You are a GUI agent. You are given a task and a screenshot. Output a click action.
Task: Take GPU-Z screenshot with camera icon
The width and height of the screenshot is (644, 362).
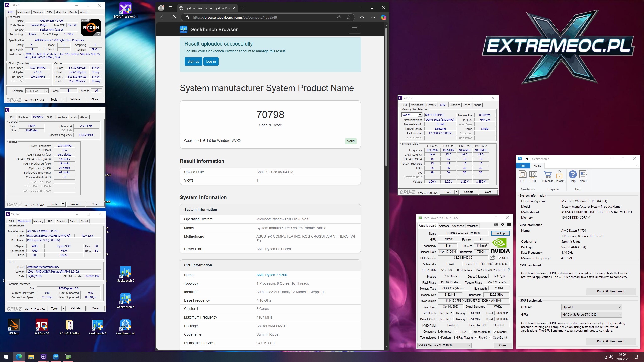click(x=496, y=224)
